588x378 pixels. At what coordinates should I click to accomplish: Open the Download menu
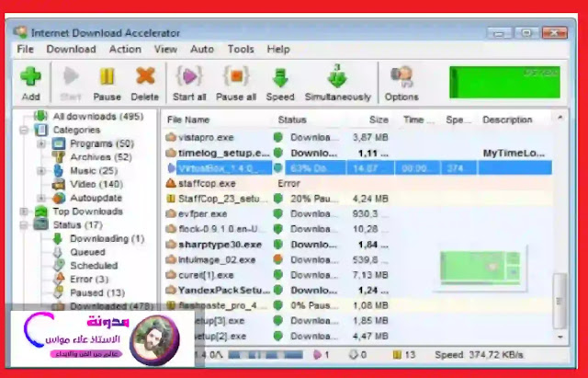click(x=71, y=49)
